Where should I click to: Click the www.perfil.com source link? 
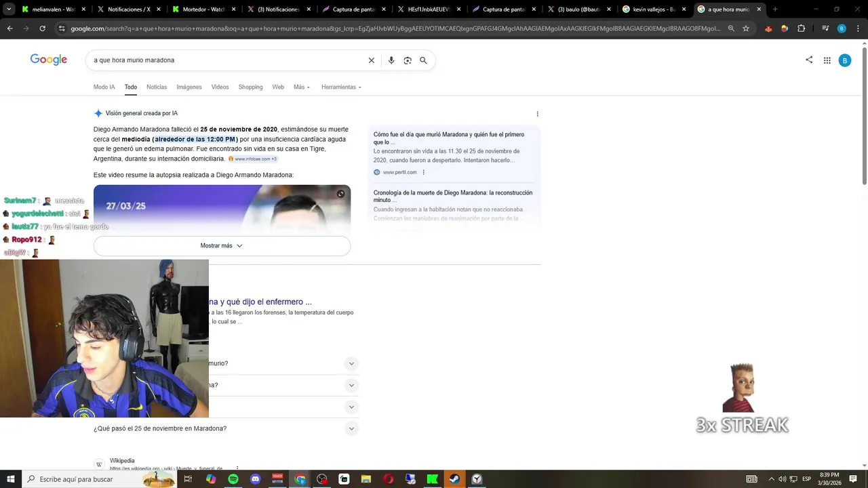click(399, 172)
